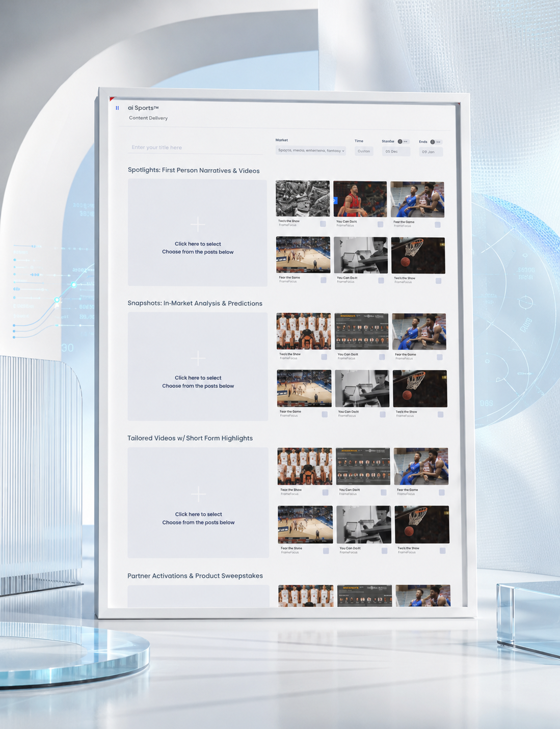Open the blue menu icon beside ai Sports
This screenshot has height=729, width=560.
point(117,108)
